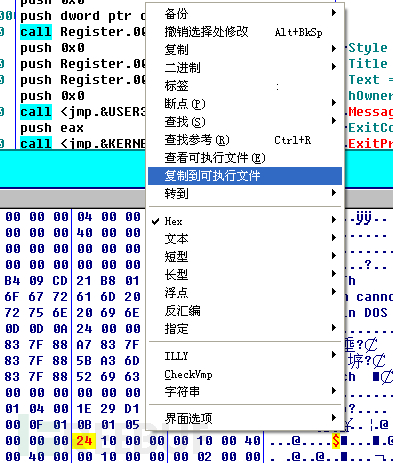393x463 pixels.
Task: Click hex byte CD in dump
Action: pyautogui.click(x=60, y=281)
